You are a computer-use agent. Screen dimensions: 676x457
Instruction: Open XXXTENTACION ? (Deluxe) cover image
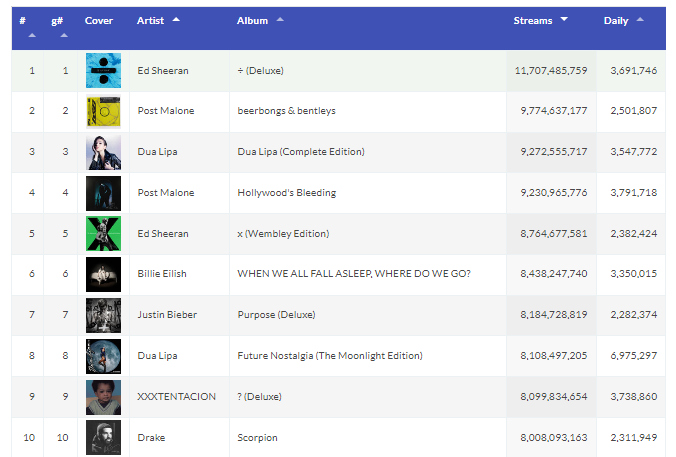point(103,397)
